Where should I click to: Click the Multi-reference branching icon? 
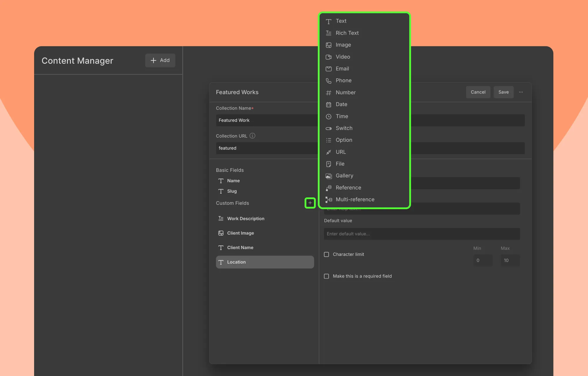click(x=328, y=200)
